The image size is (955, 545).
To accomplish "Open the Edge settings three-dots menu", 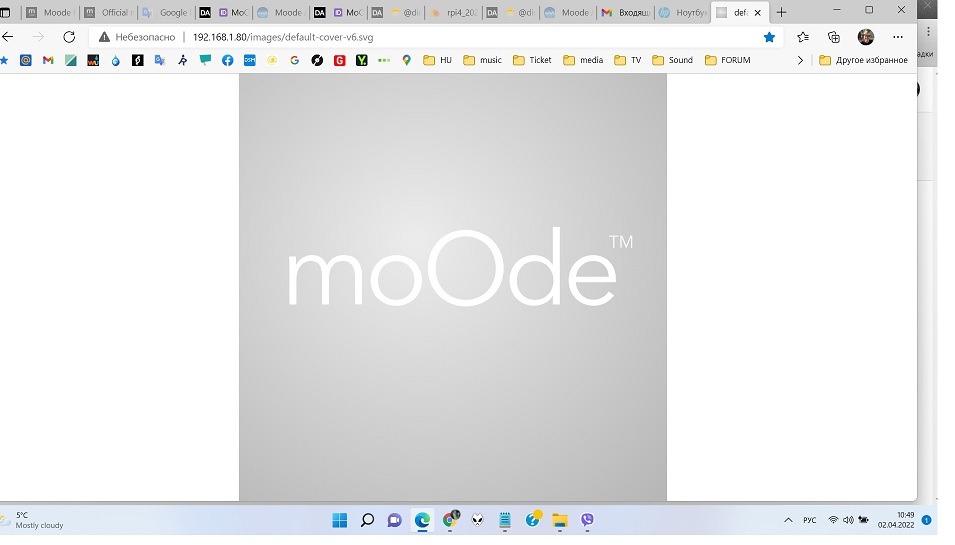I will 898,37.
